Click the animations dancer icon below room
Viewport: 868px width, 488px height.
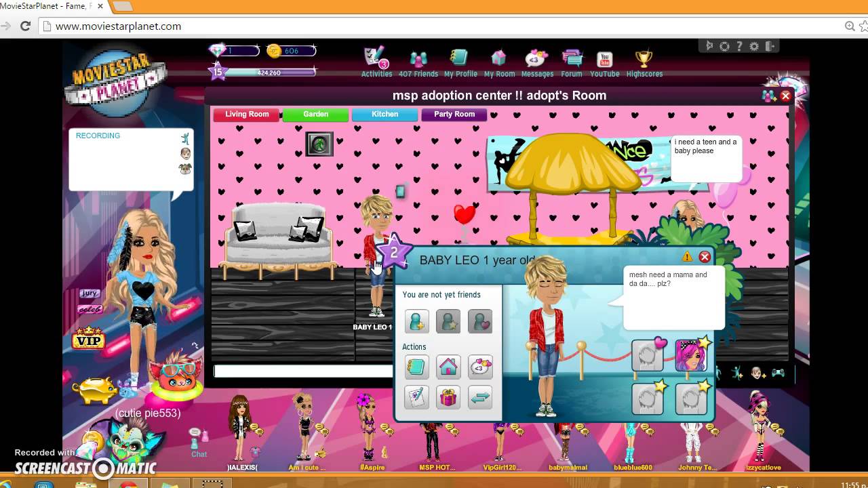coord(736,372)
